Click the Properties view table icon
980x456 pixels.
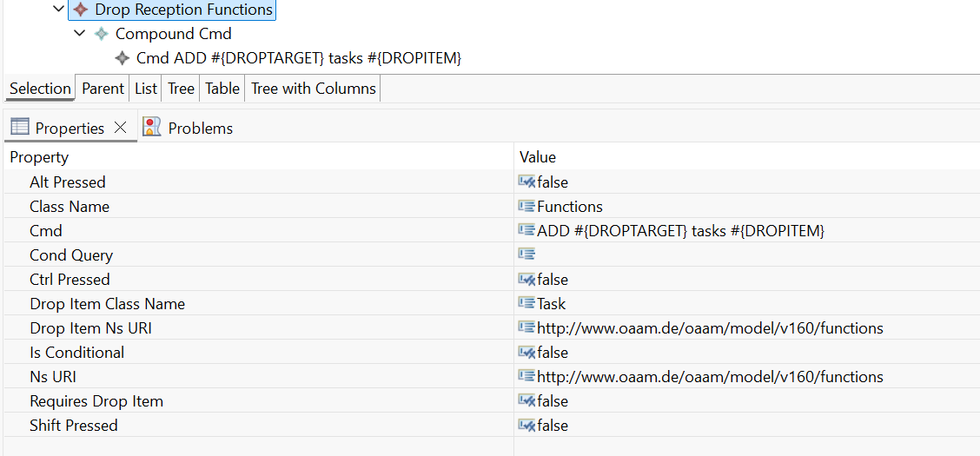click(20, 128)
